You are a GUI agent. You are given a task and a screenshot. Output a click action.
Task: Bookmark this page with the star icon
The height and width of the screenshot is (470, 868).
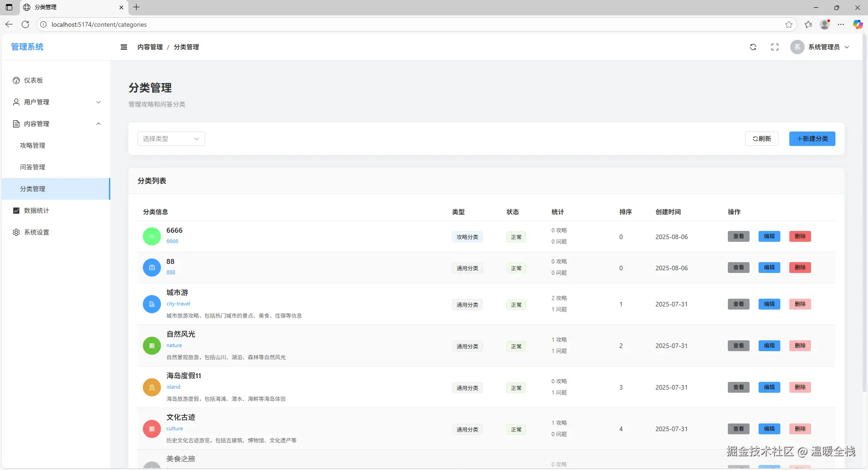click(x=789, y=24)
